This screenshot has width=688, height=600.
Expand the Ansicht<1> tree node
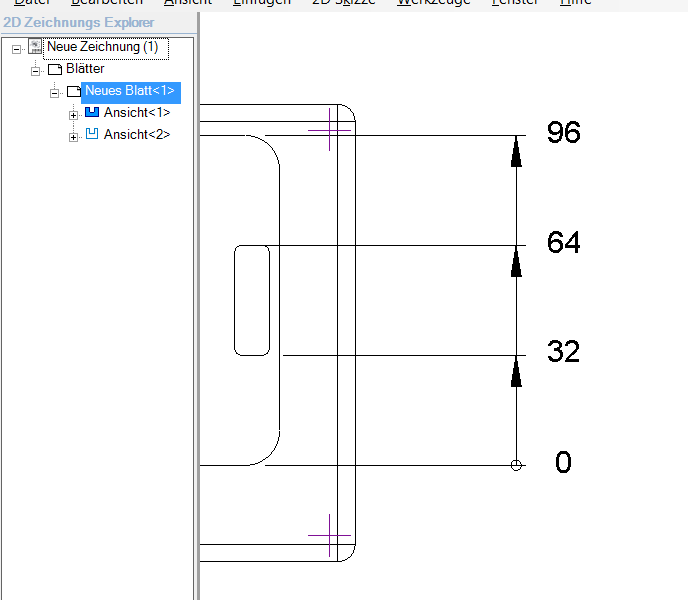coord(73,115)
